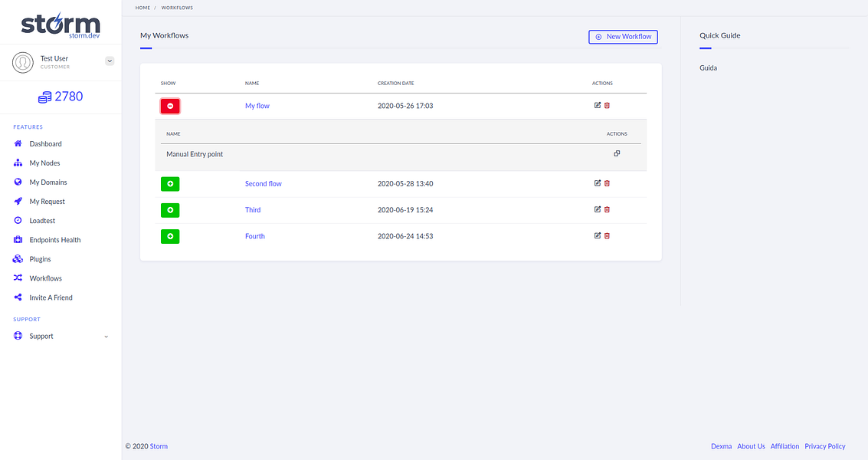Click creation date 2020-05-26 17:03
Image resolution: width=868 pixels, height=460 pixels.
coord(405,106)
